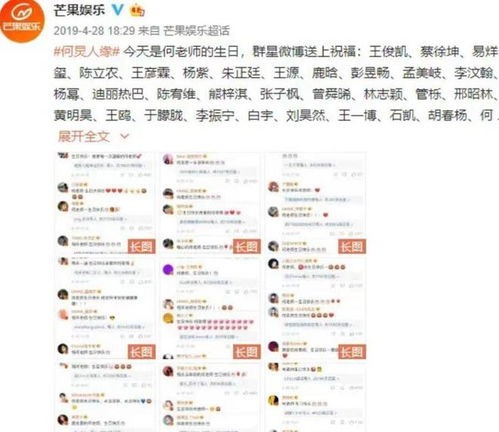This screenshot has width=499, height=432.
Task: Open the #何炅人缘# hashtag topic
Action: point(87,52)
